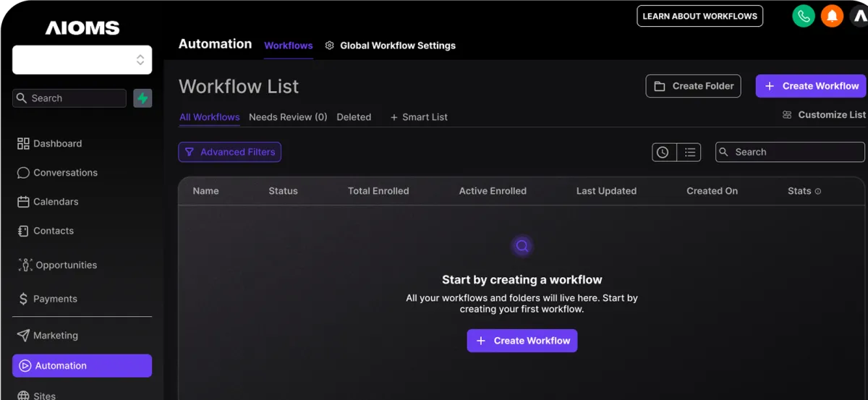
Task: Switch to the Deleted tab
Action: tap(354, 117)
